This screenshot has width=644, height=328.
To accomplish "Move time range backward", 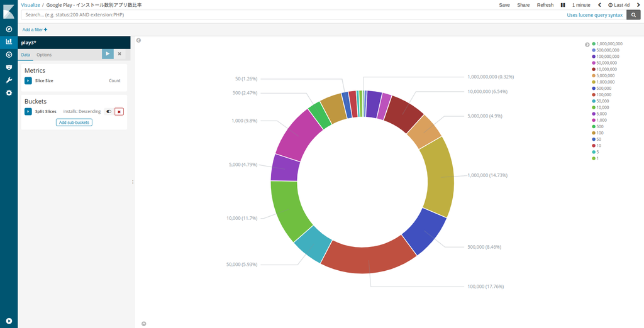I will [x=599, y=5].
